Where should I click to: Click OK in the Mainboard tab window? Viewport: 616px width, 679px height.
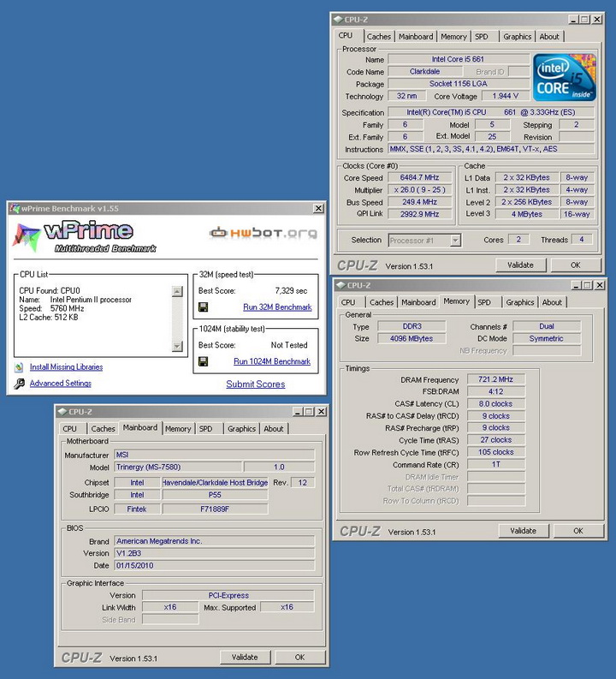(x=299, y=658)
